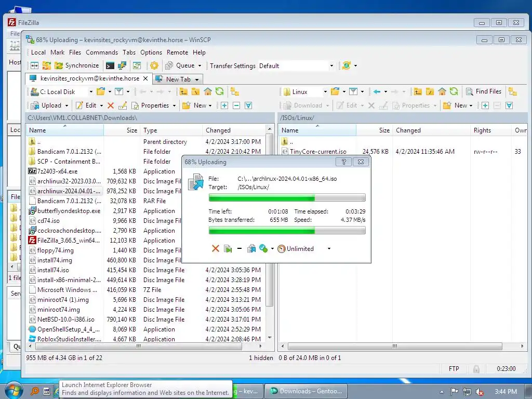Expand the Queue dropdown arrow
532x399 pixels.
[x=199, y=65]
